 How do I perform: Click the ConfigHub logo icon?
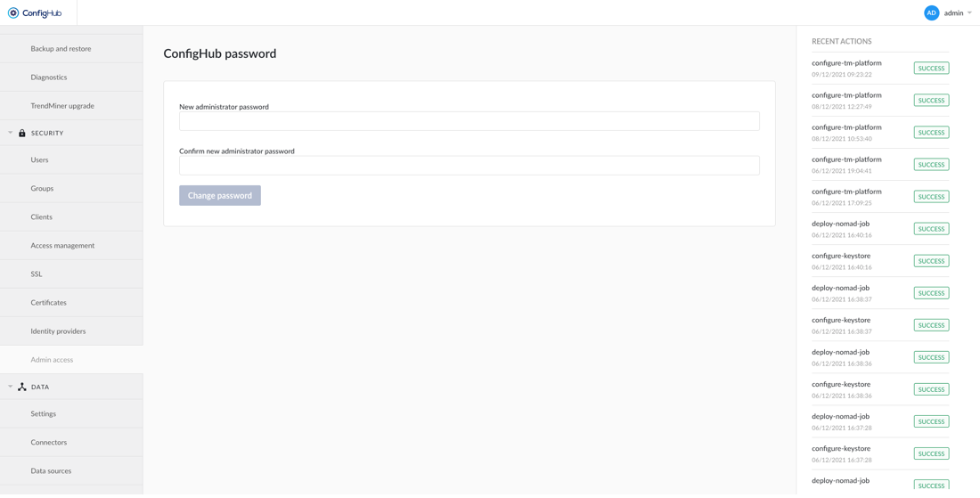13,13
